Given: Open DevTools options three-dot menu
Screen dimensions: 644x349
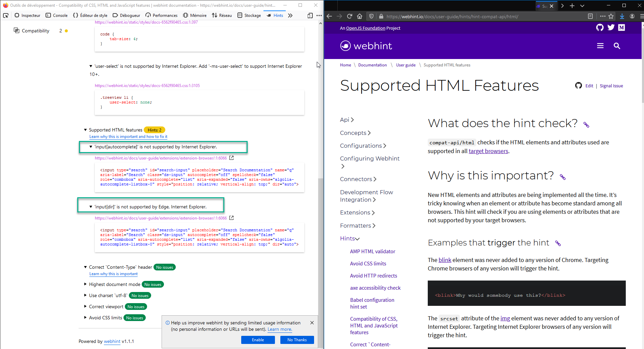Looking at the screenshot, I should coord(319,16).
